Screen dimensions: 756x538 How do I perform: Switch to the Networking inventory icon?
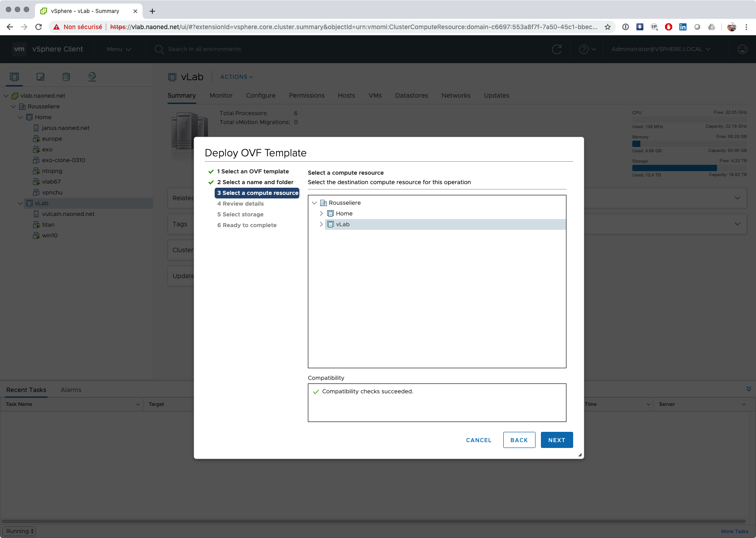(92, 77)
